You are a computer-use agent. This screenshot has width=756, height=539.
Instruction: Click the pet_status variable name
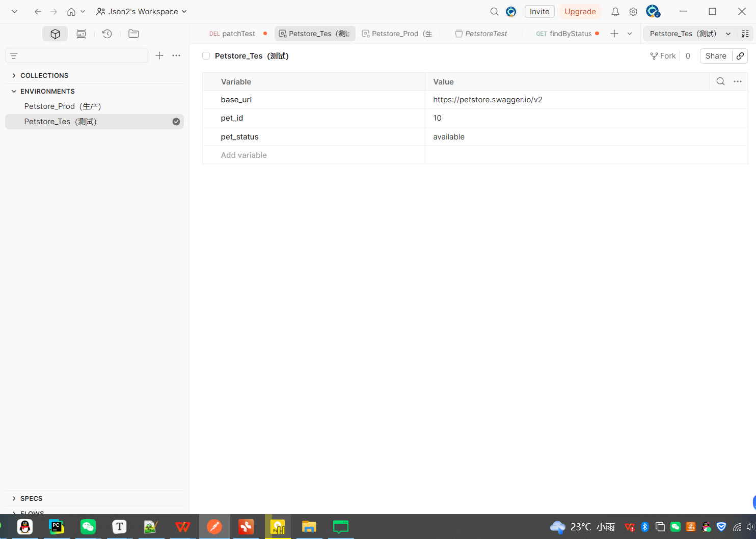click(x=239, y=137)
